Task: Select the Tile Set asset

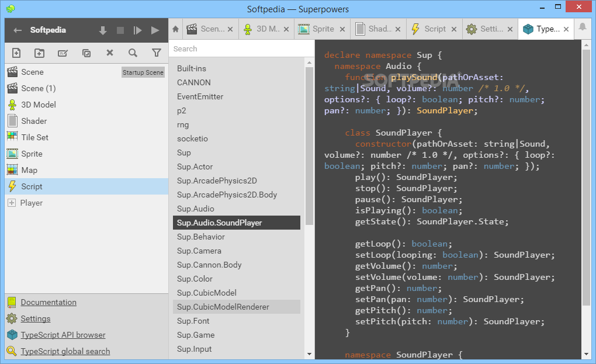Action: click(x=86, y=137)
